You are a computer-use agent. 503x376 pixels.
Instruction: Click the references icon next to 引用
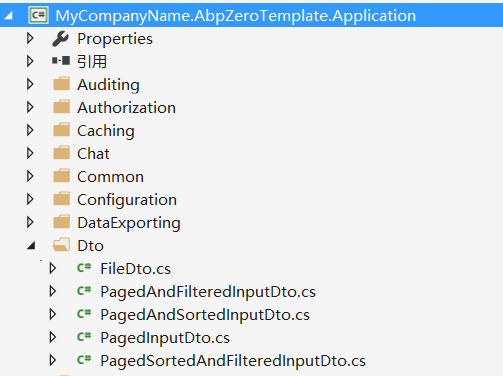[61, 61]
